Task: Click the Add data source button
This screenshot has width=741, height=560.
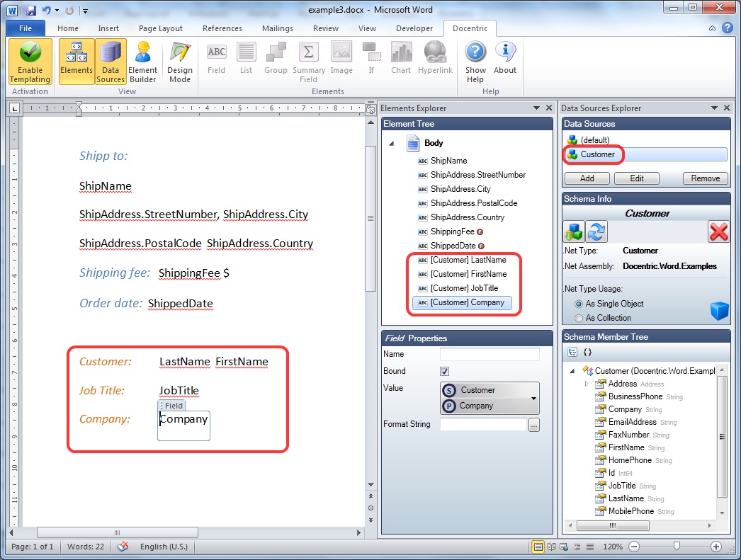Action: (587, 178)
